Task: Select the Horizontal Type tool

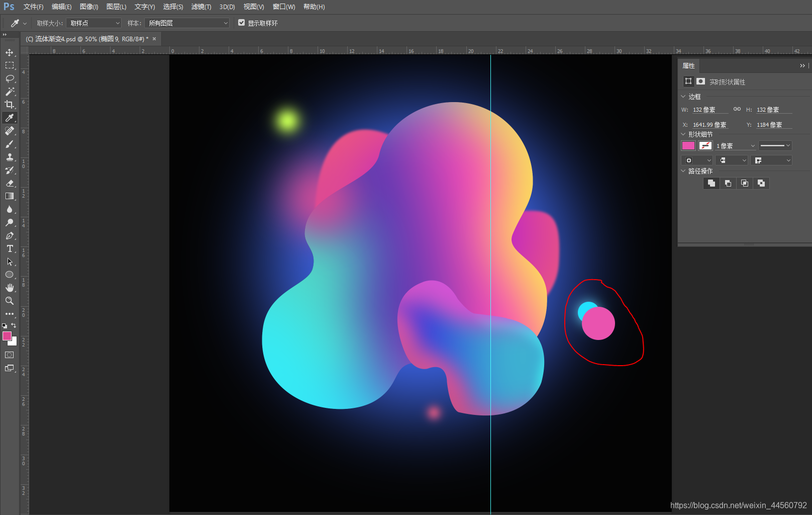Action: pos(10,248)
